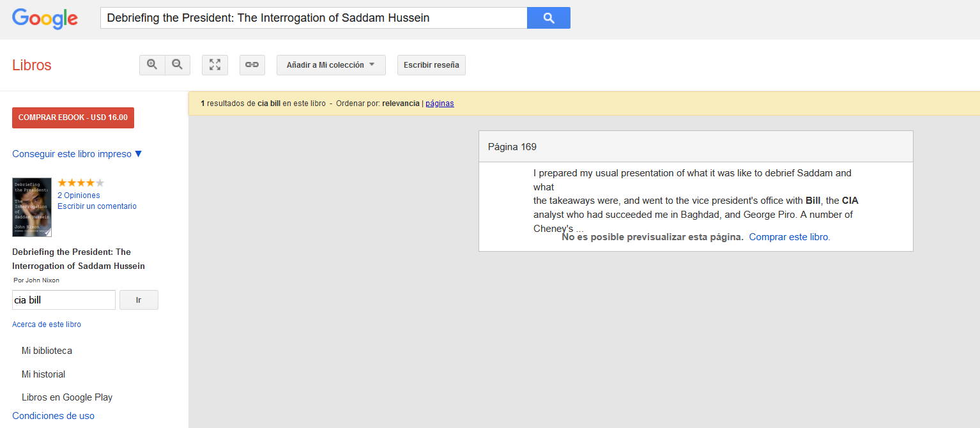
Task: Open Mi biblioteca
Action: click(47, 351)
